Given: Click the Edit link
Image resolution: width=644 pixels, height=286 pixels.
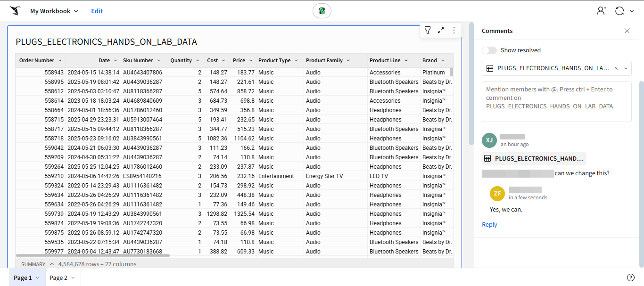Looking at the screenshot, I should pyautogui.click(x=97, y=11).
